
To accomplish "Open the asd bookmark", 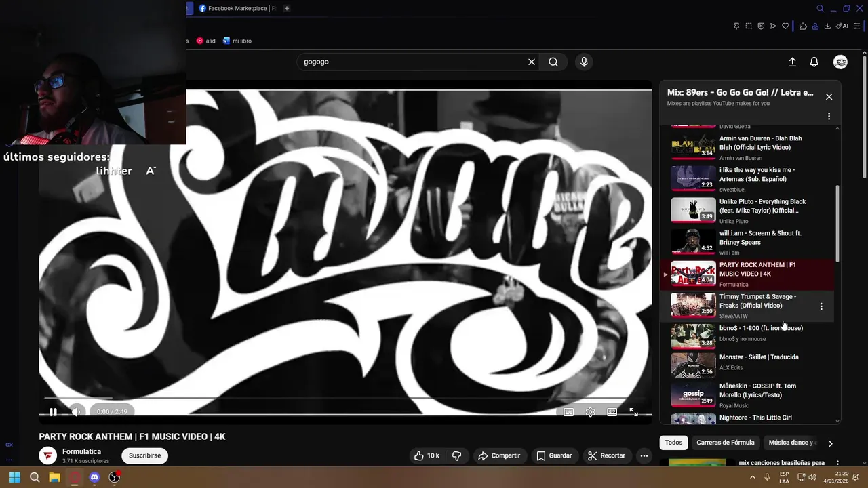I will click(x=206, y=41).
